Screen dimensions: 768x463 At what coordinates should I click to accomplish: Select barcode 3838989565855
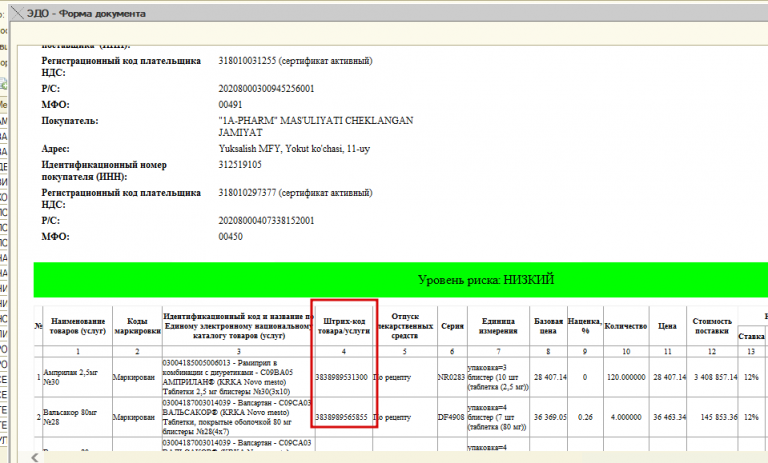tap(341, 417)
